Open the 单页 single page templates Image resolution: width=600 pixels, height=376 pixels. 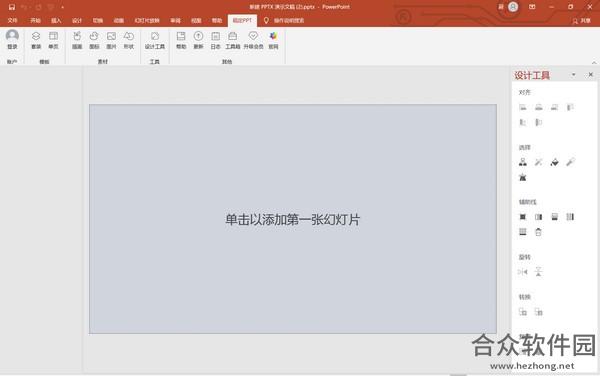[53, 40]
